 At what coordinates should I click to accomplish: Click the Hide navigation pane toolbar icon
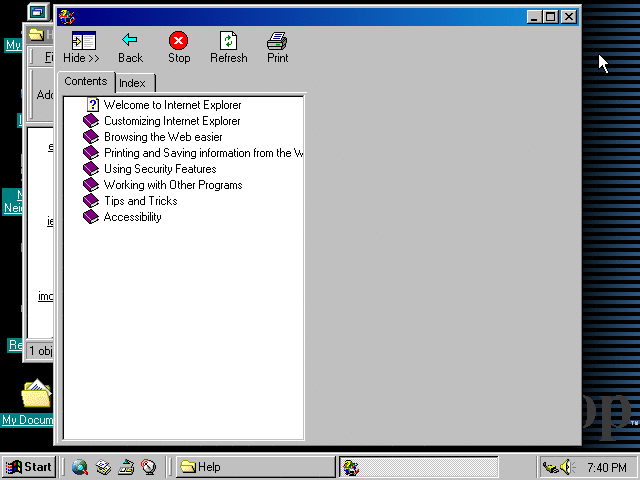pyautogui.click(x=83, y=41)
